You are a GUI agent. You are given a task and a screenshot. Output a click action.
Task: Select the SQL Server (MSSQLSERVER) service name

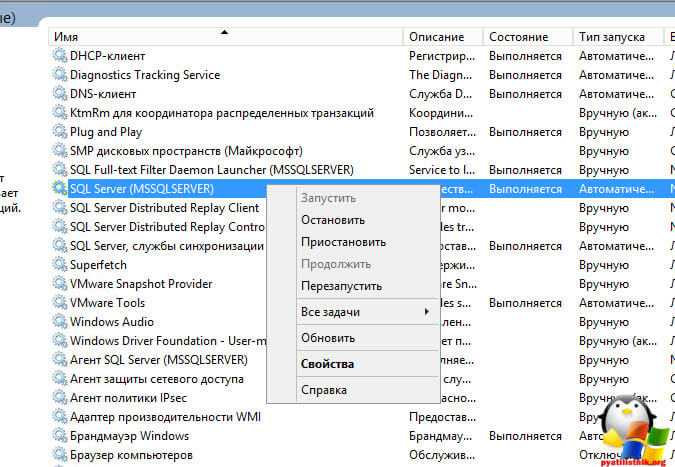[x=142, y=189]
